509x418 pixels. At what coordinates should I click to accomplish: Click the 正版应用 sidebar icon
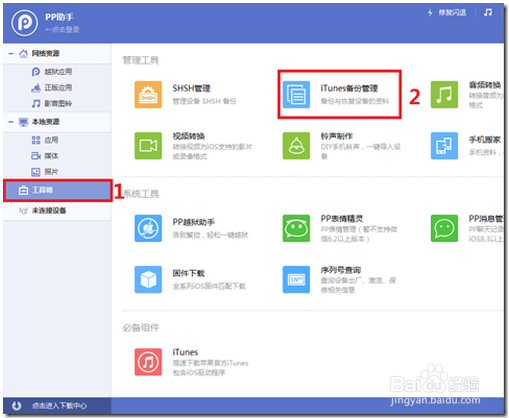[36, 88]
